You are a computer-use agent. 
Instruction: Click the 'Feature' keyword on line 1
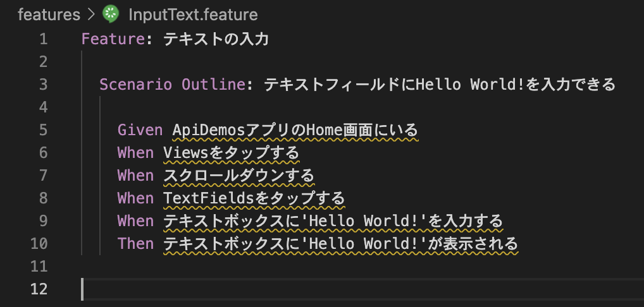click(x=113, y=39)
